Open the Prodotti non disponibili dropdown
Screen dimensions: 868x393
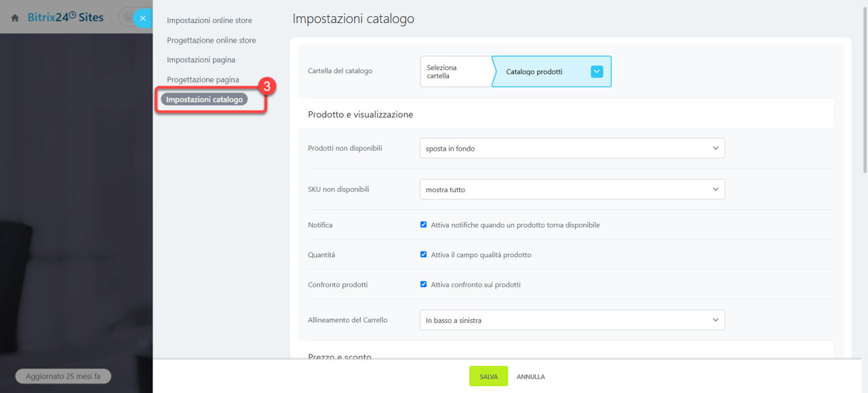click(x=572, y=148)
